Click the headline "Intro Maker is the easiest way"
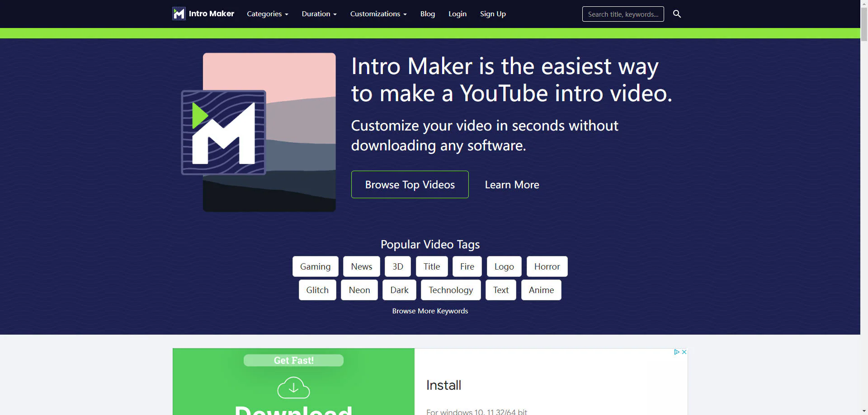This screenshot has height=415, width=868. 505,66
